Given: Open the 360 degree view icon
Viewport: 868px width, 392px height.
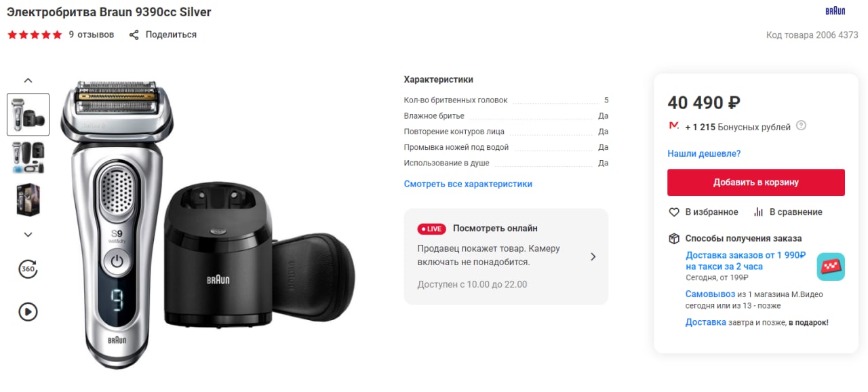Looking at the screenshot, I should tap(28, 269).
